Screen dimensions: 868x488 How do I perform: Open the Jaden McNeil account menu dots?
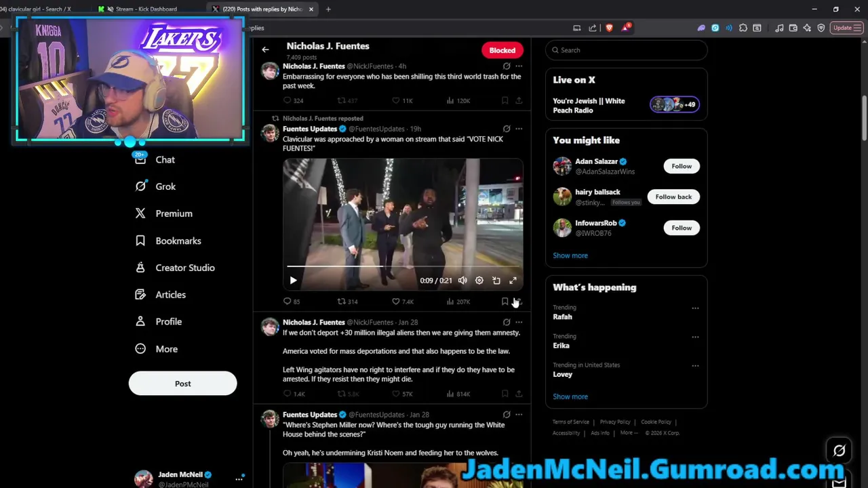tap(239, 479)
